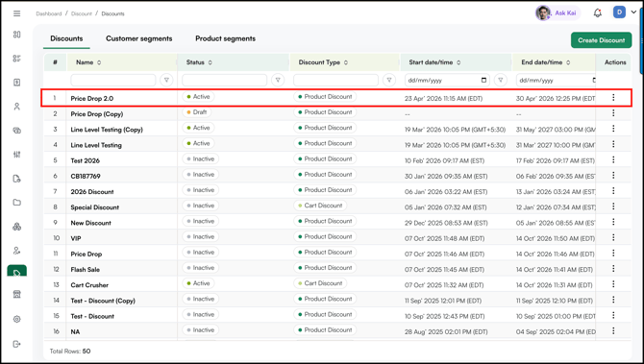Screen dimensions: 644x364
Task: Click the 2026 Discount name cell
Action: coord(92,192)
